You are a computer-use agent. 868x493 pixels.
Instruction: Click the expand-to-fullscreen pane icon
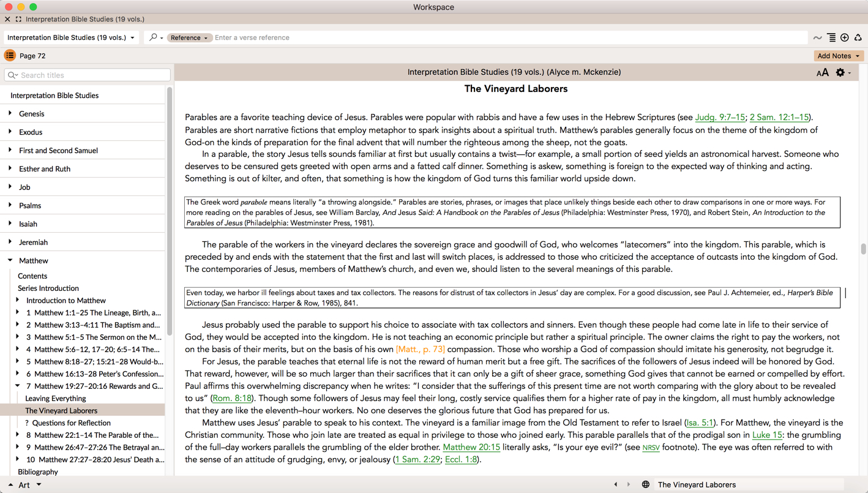[18, 19]
